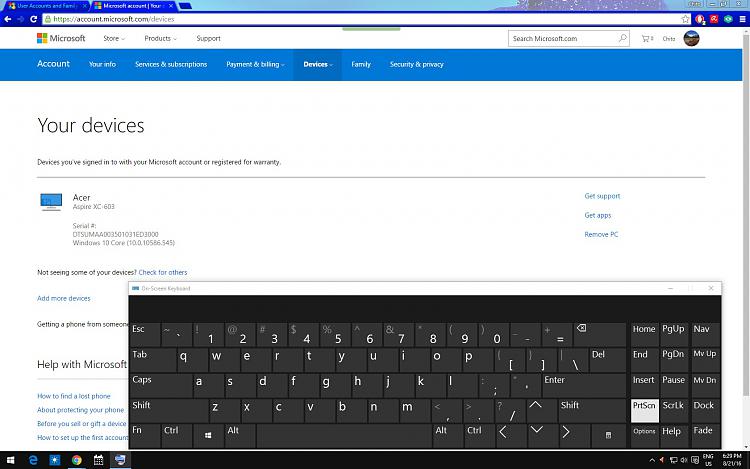The image size is (750, 469).
Task: Show hidden tray icons chevron
Action: 652,460
